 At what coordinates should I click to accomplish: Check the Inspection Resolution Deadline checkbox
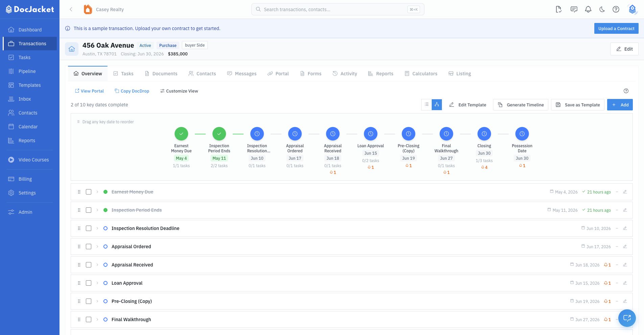pos(89,228)
